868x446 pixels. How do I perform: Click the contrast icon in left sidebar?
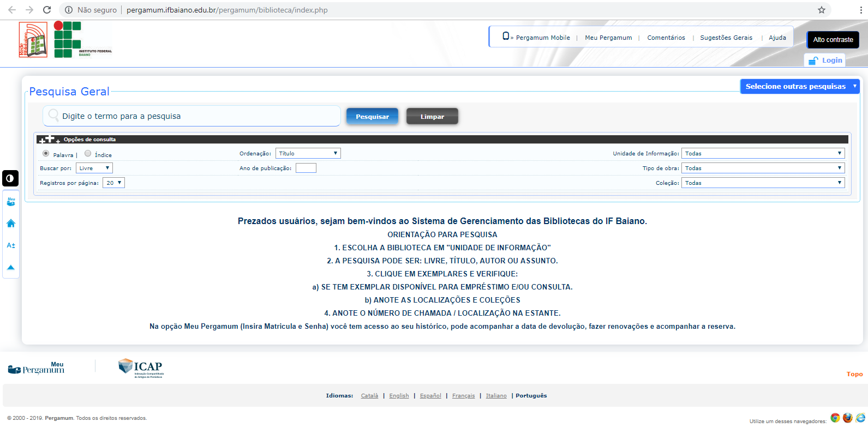pos(10,178)
